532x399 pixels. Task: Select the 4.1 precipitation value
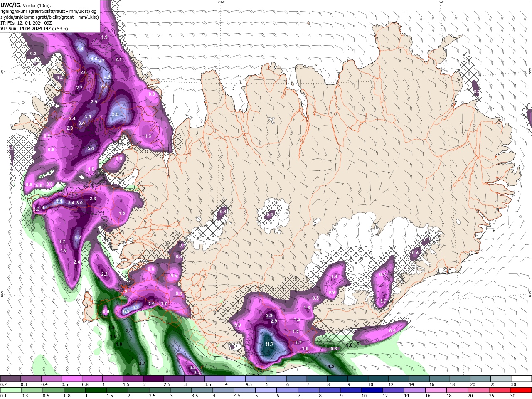coord(45,207)
